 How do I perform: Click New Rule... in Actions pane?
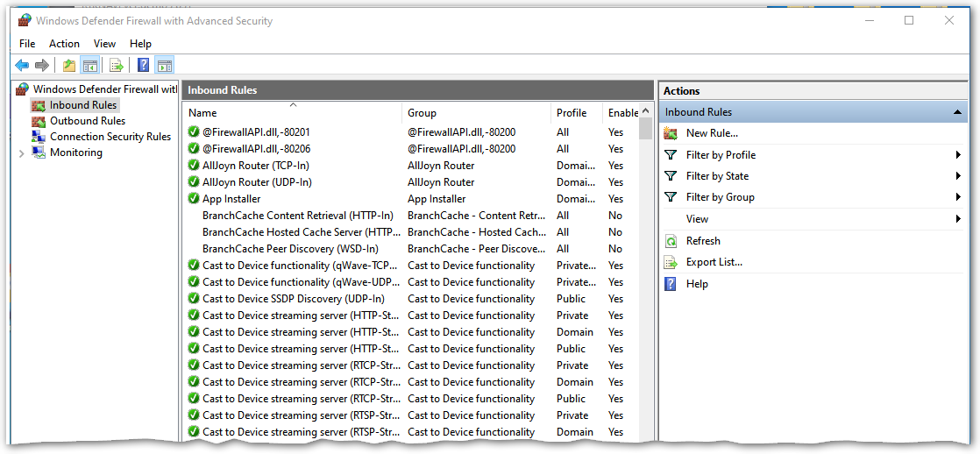712,133
